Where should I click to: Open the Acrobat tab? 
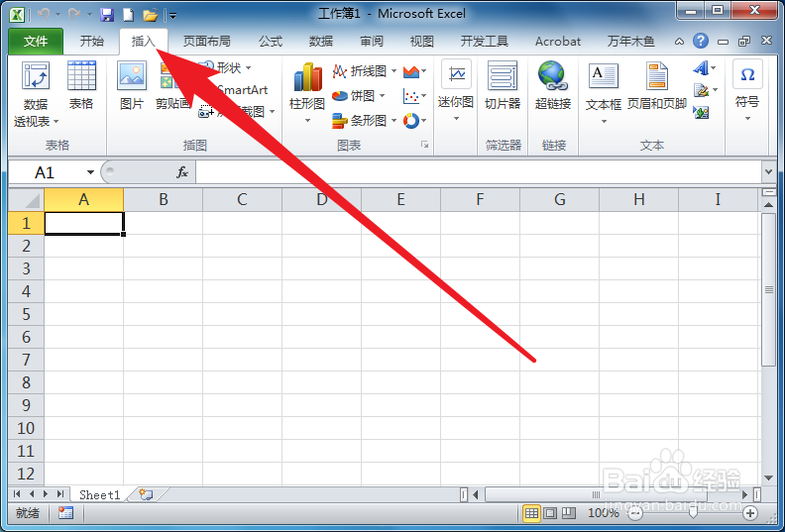coord(558,41)
